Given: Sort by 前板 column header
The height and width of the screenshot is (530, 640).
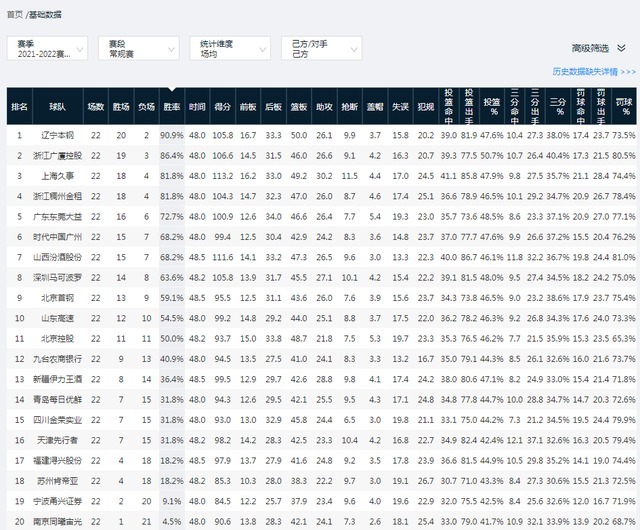Looking at the screenshot, I should tap(248, 107).
